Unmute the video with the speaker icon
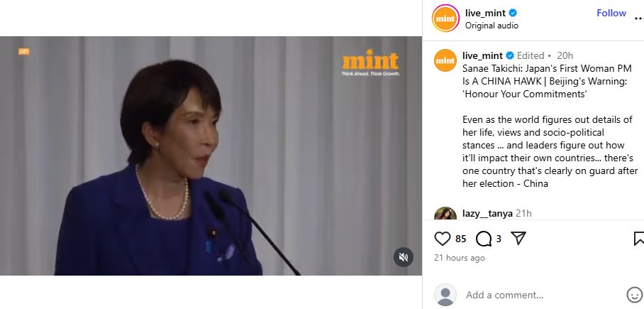 [x=404, y=257]
